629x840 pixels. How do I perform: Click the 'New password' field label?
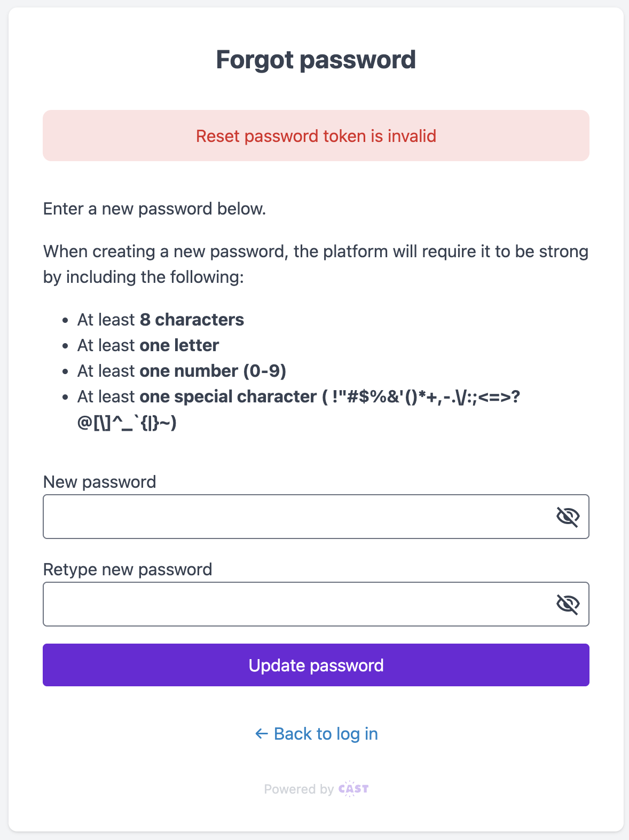point(100,482)
